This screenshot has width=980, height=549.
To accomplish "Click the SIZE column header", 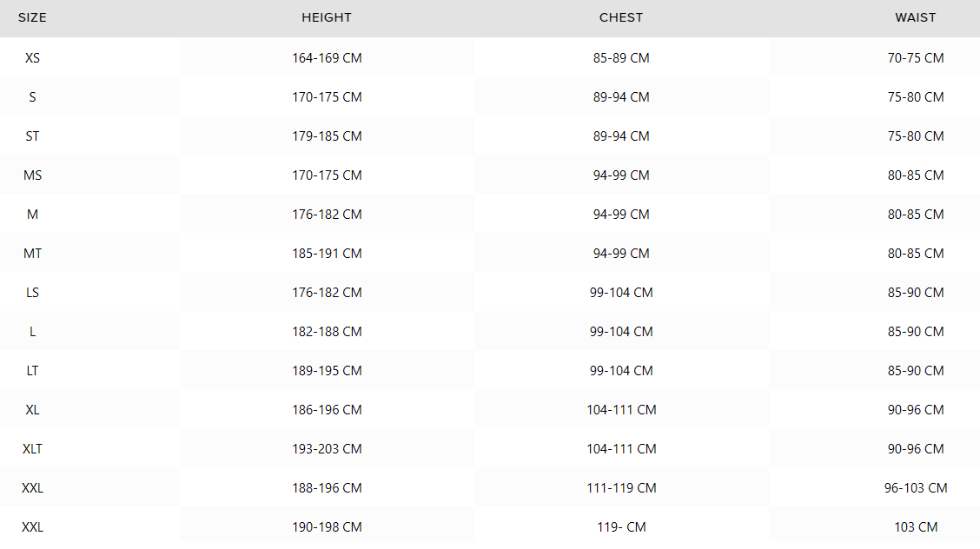I will point(32,17).
